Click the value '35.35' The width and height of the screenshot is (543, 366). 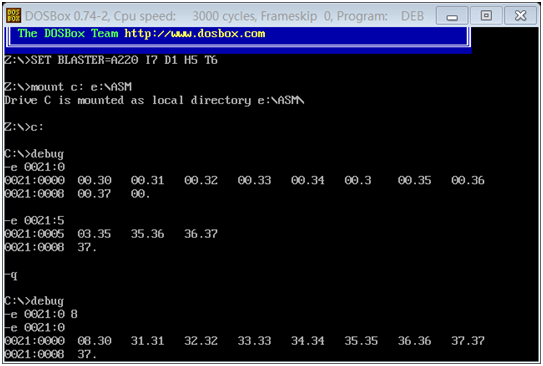361,341
